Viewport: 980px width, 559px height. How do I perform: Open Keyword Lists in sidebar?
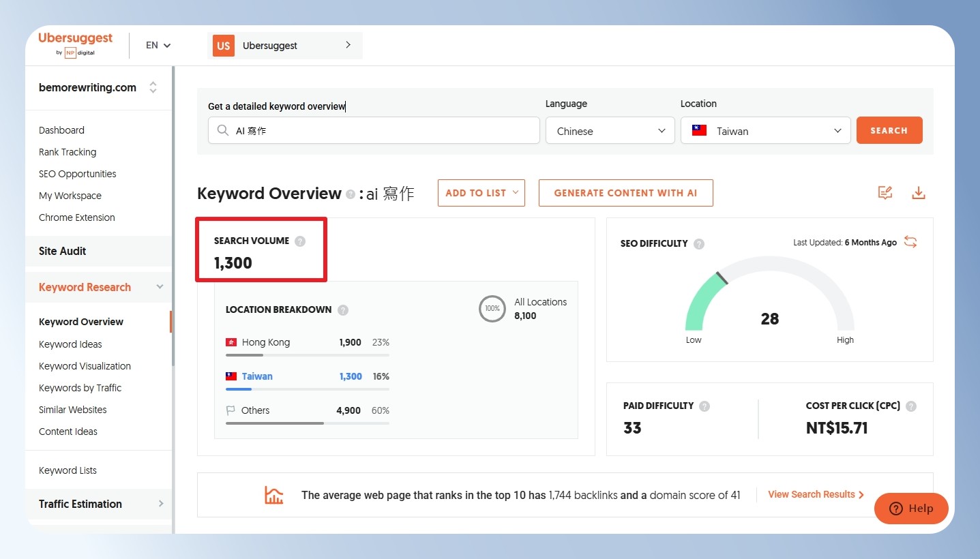[x=68, y=470]
